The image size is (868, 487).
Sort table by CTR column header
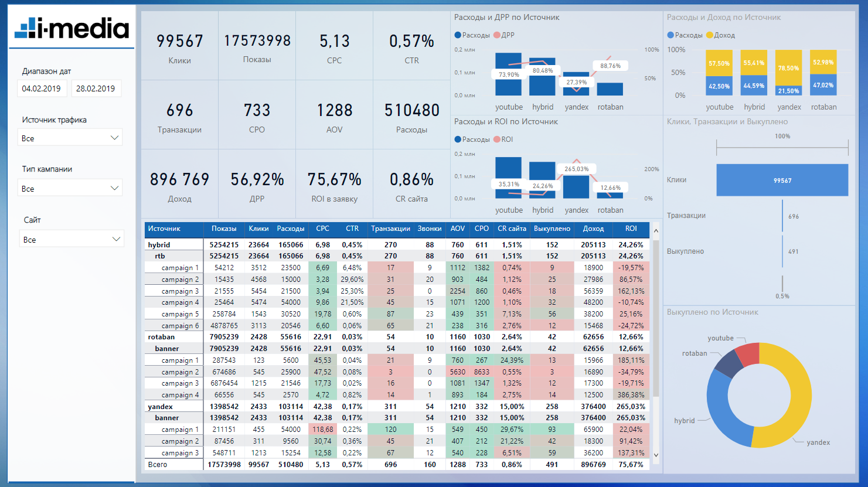pos(352,229)
